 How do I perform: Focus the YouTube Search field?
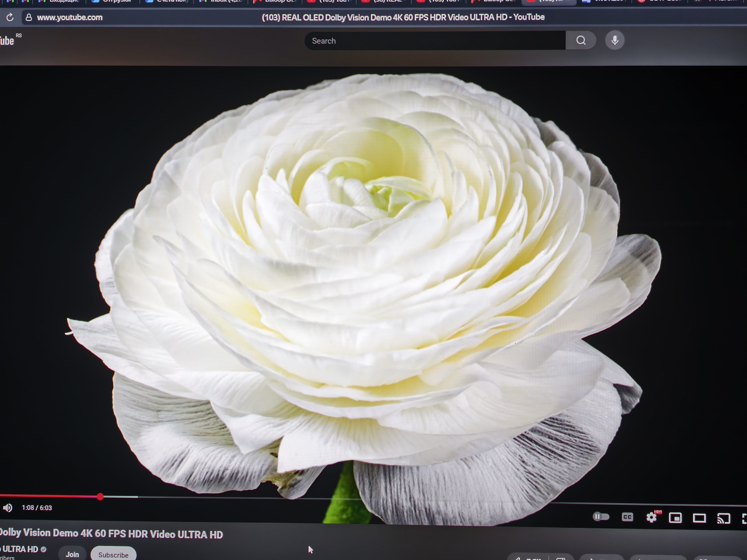point(435,41)
